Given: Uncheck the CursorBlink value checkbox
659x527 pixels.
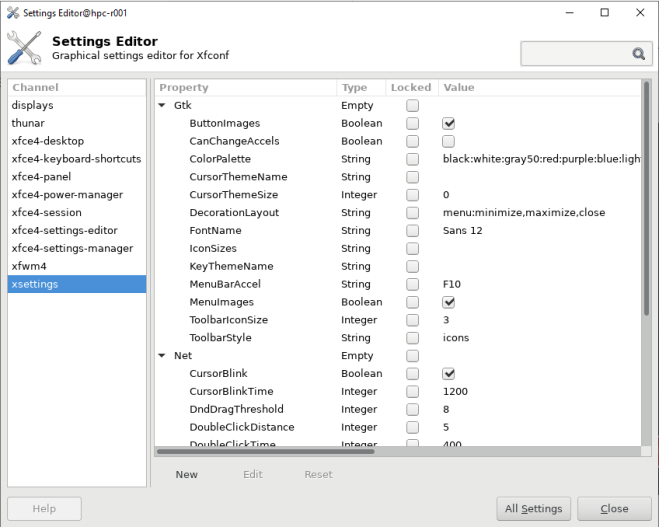Looking at the screenshot, I should tap(449, 374).
